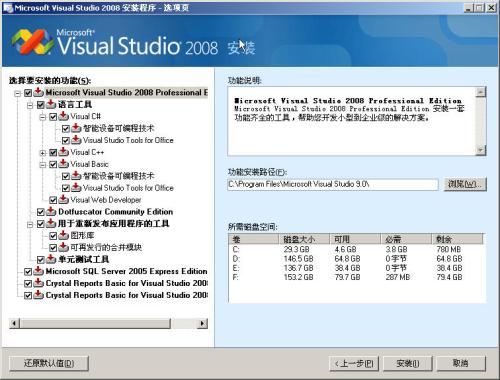Select the E: drive row
500x380 pixels.
(356, 268)
